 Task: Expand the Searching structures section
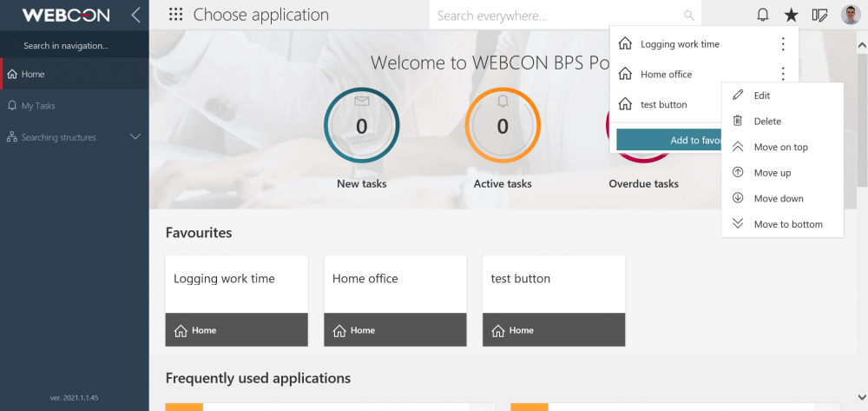pyautogui.click(x=135, y=136)
